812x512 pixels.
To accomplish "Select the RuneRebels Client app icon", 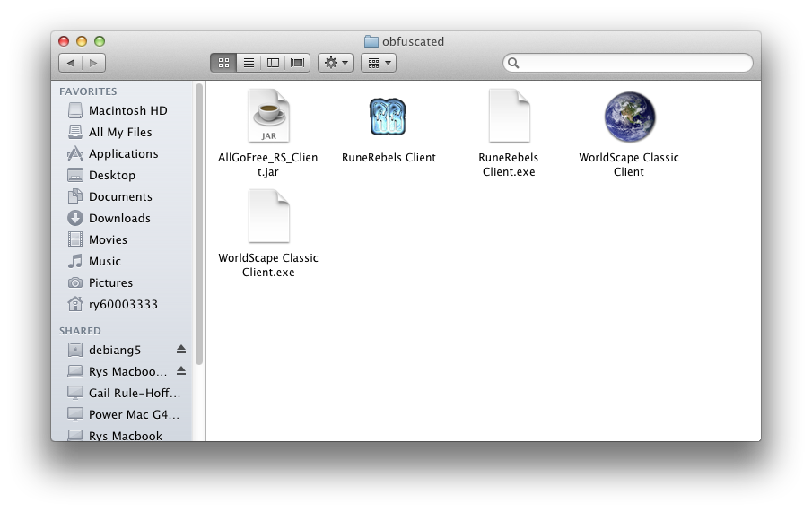I will click(x=388, y=117).
